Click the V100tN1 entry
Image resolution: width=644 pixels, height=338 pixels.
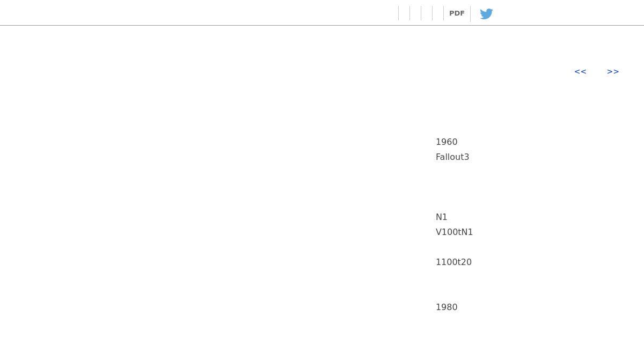click(x=455, y=232)
